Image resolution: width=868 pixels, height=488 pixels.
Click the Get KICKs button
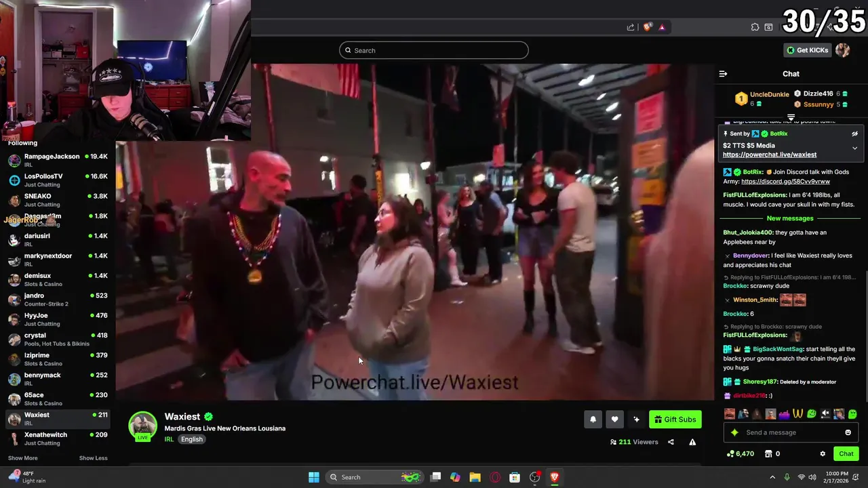coord(808,50)
